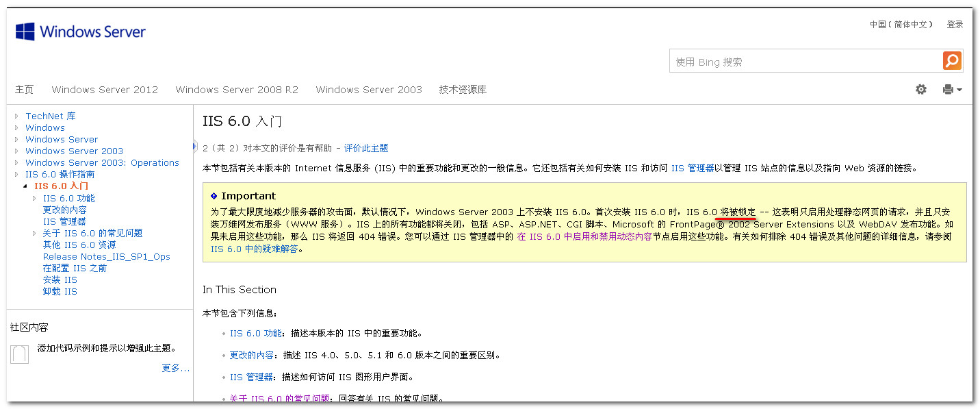Image resolution: width=980 pixels, height=409 pixels.
Task: Click the community content avatar icon
Action: click(x=19, y=354)
